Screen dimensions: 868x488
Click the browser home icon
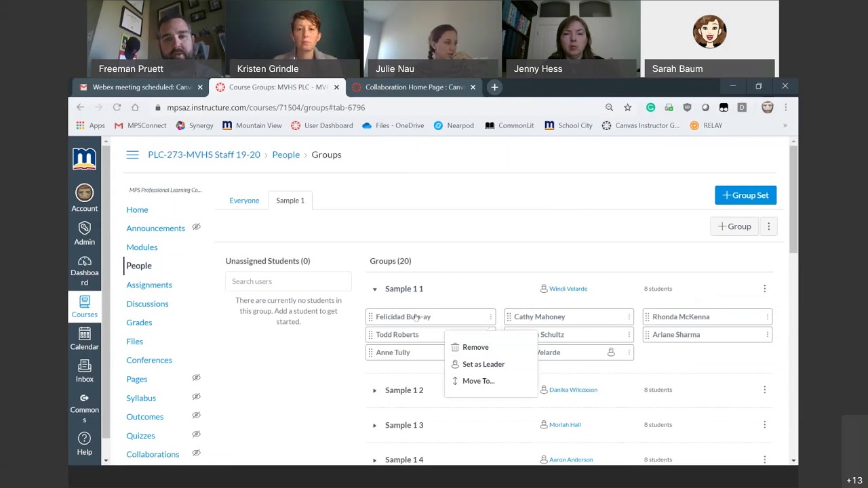point(135,107)
